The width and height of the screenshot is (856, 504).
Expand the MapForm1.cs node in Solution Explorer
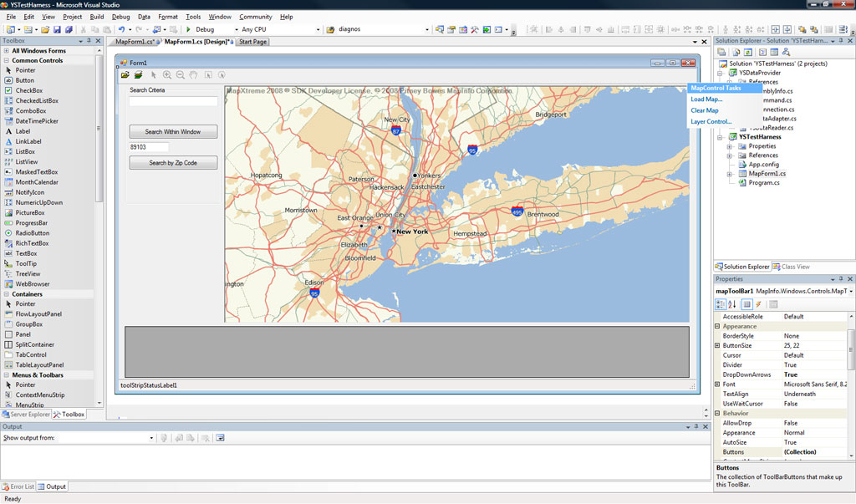point(729,174)
